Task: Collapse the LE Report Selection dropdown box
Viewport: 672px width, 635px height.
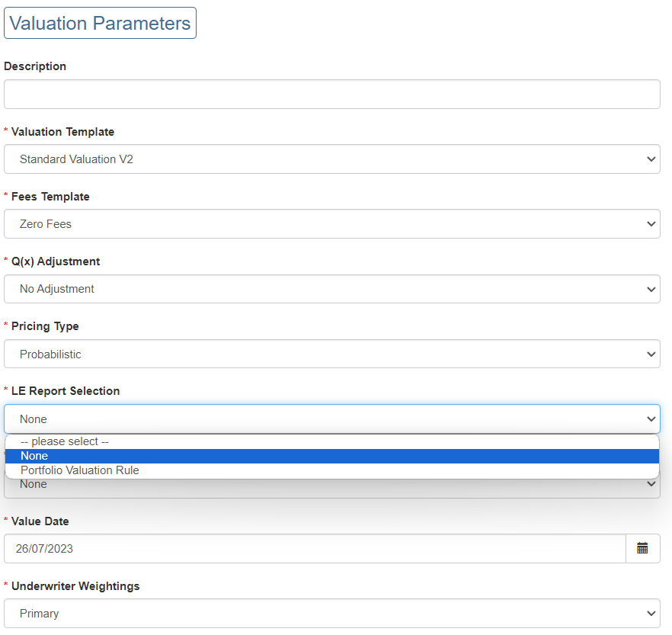Action: (331, 419)
